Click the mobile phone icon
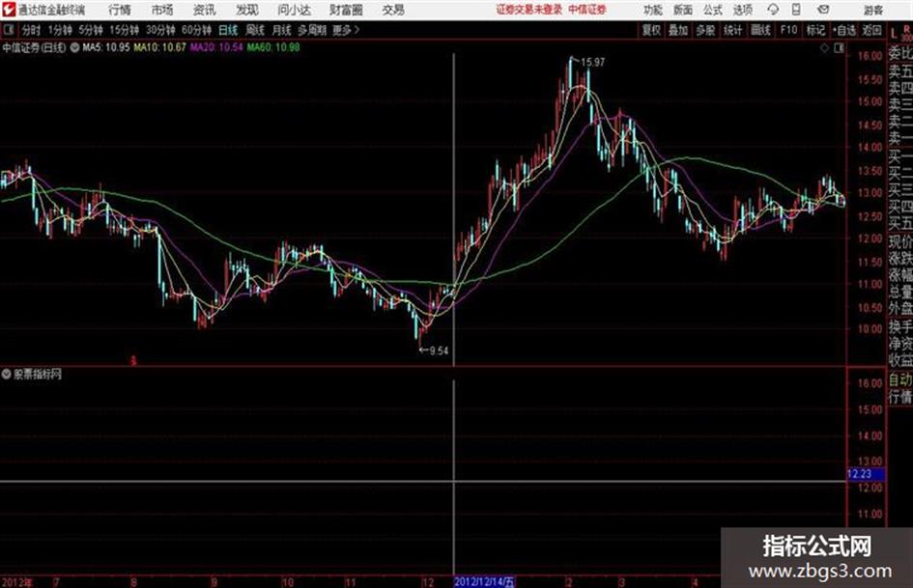Screen dimensions: 913x588 (x=796, y=10)
